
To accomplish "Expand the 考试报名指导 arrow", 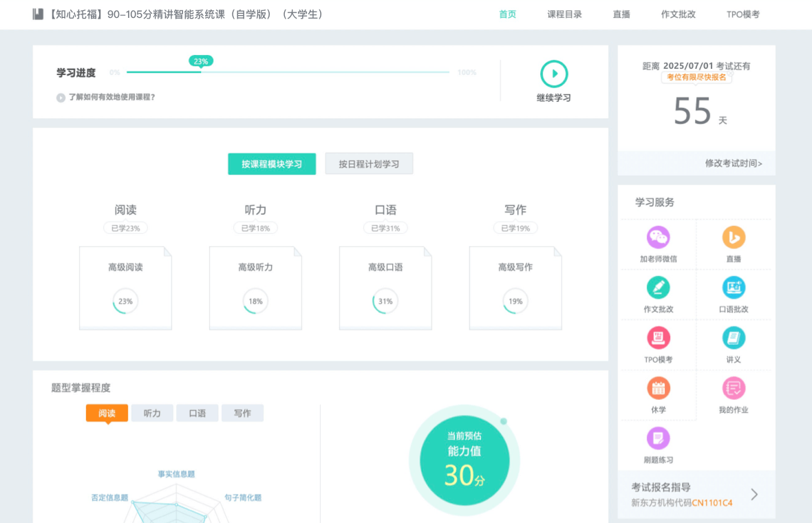I will tap(754, 494).
